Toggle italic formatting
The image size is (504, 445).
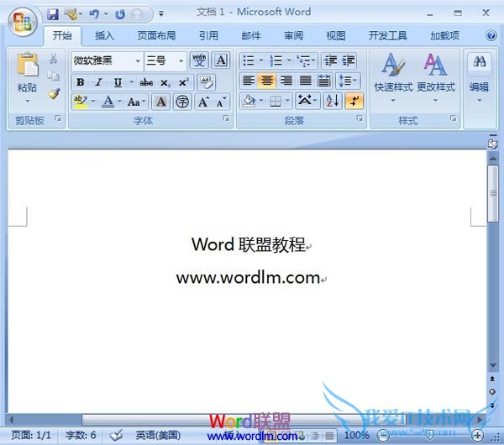point(98,82)
